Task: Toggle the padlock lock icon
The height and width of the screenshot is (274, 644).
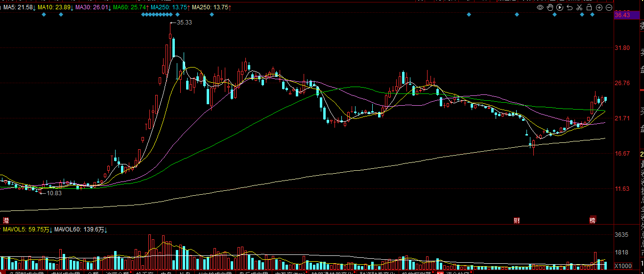Action: (589, 7)
